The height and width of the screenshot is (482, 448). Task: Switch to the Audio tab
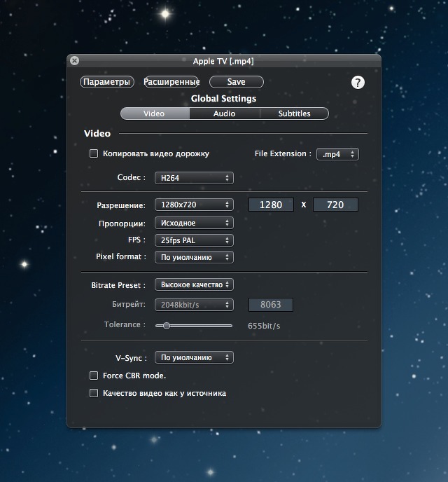(x=225, y=113)
